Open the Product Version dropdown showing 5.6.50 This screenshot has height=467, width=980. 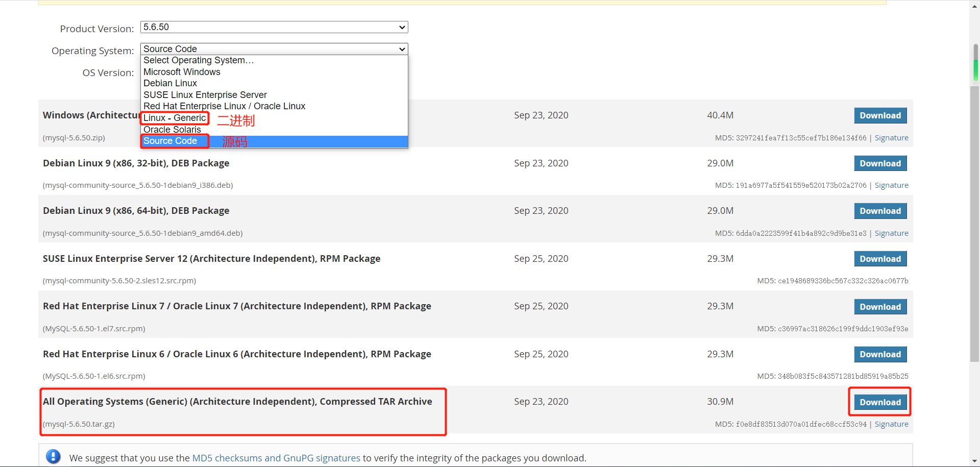[x=274, y=27]
